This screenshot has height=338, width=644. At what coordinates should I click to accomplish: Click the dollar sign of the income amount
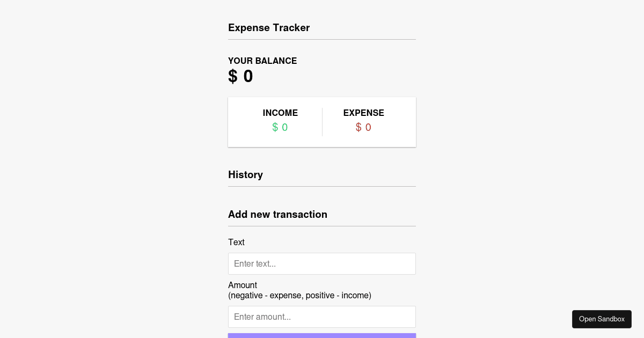(x=275, y=128)
